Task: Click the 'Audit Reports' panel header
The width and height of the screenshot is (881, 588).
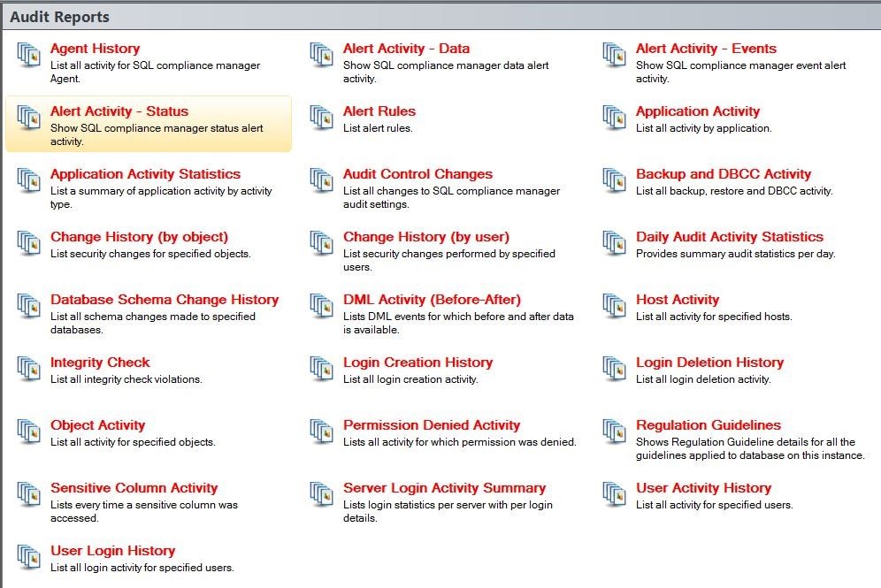Action: pos(440,17)
